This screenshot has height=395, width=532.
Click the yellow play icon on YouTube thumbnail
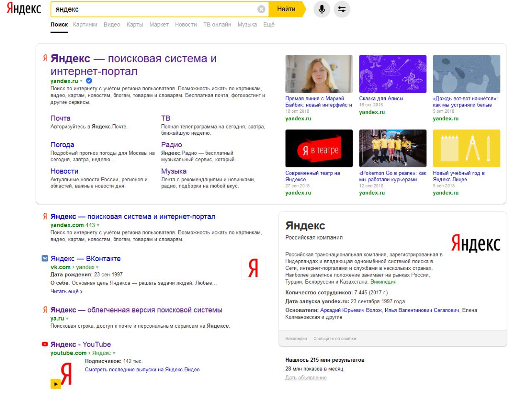tap(56, 383)
